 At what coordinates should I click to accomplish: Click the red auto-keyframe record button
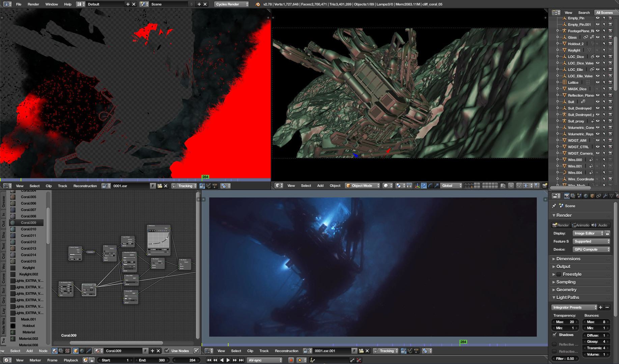pos(291,360)
